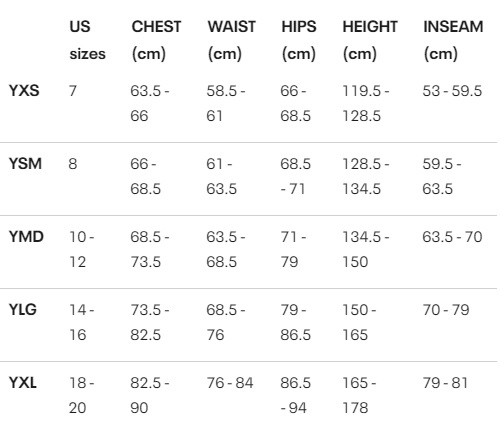
Task: Click the YXS inseam value 53 - 59.5
Action: point(452,91)
